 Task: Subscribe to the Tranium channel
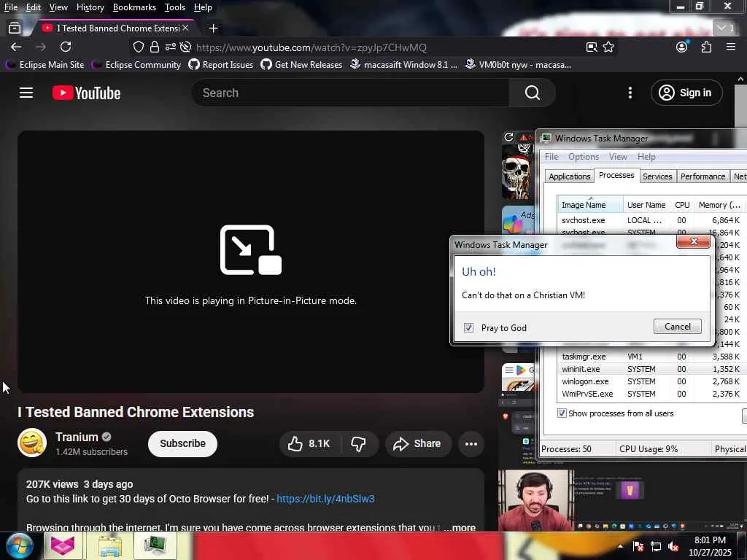pyautogui.click(x=182, y=443)
